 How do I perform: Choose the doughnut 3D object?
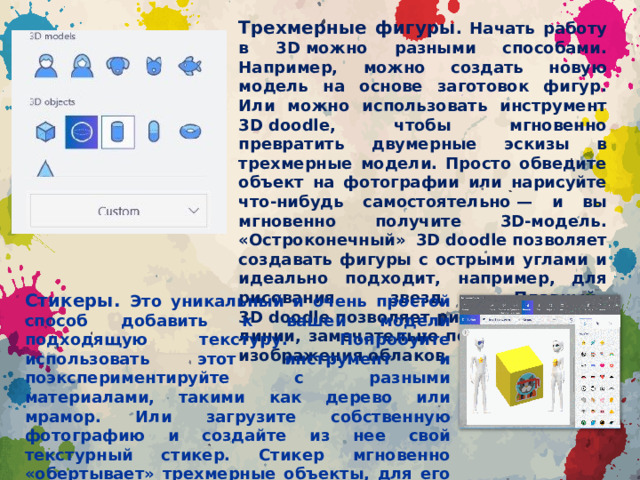(x=190, y=132)
